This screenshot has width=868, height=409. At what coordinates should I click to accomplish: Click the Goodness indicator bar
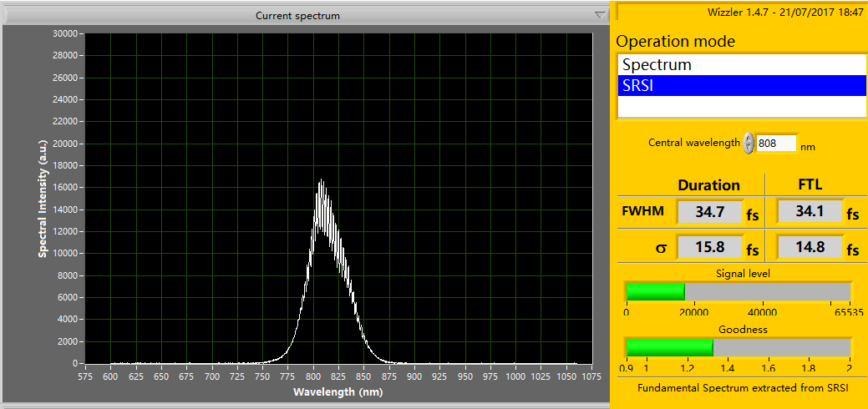pyautogui.click(x=738, y=347)
